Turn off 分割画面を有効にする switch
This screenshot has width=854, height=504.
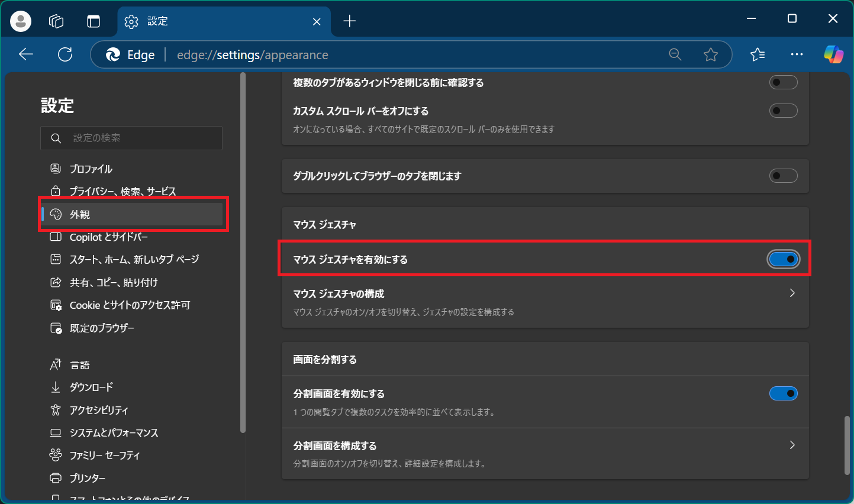coord(783,393)
